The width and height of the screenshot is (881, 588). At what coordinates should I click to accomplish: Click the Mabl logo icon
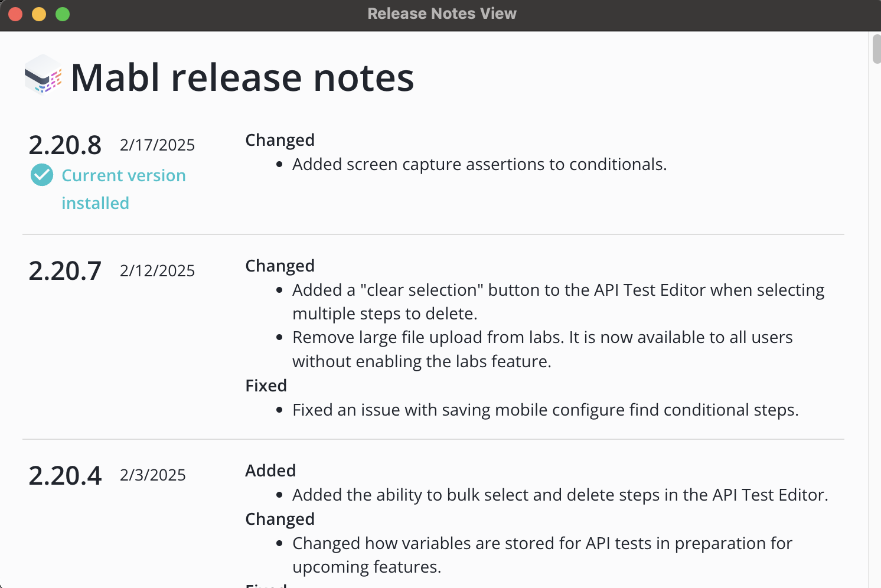pos(43,75)
